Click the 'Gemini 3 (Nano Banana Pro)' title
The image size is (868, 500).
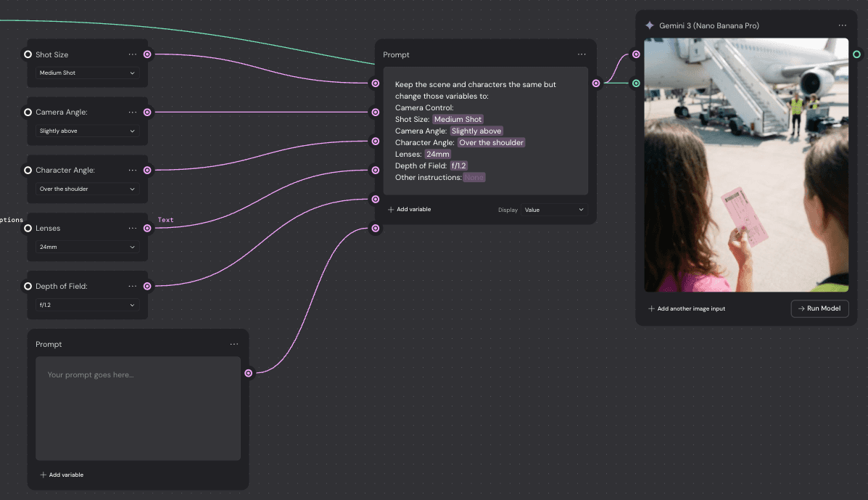pos(708,25)
